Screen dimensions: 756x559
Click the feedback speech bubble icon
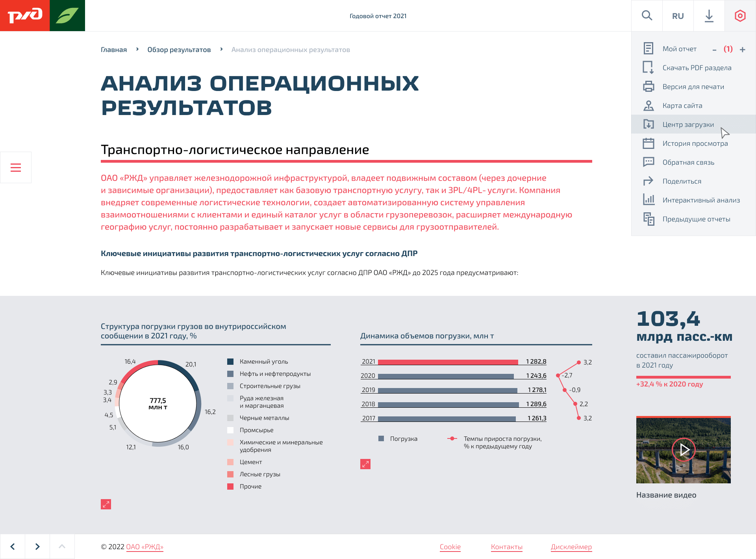649,162
